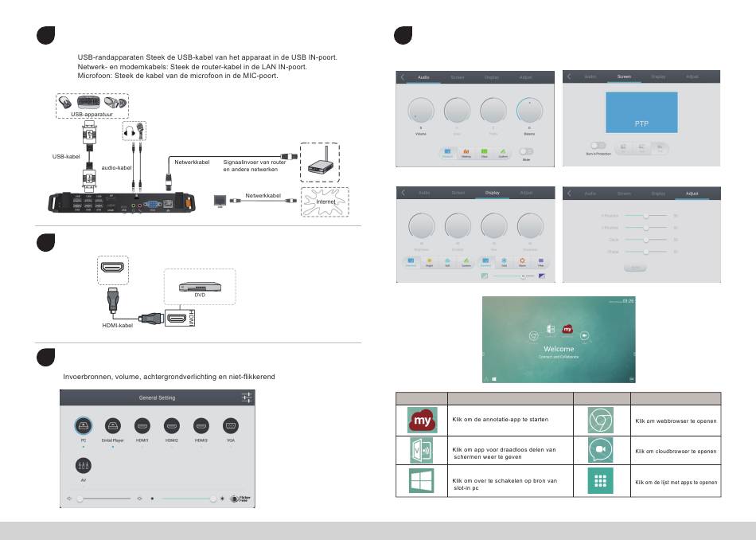The width and height of the screenshot is (756, 540).
Task: Select the PC input source icon
Action: pyautogui.click(x=84, y=425)
